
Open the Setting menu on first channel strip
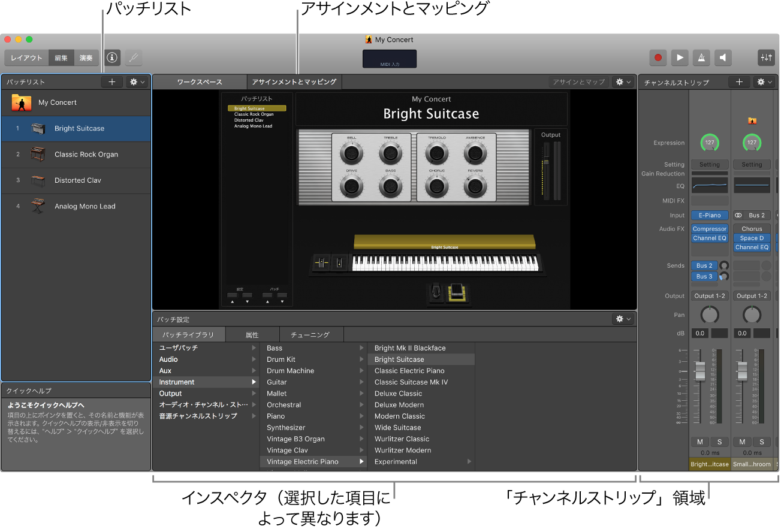710,164
